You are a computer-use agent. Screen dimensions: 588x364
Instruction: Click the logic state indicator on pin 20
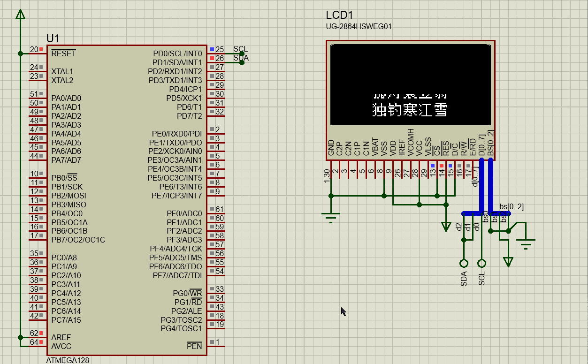[41, 49]
